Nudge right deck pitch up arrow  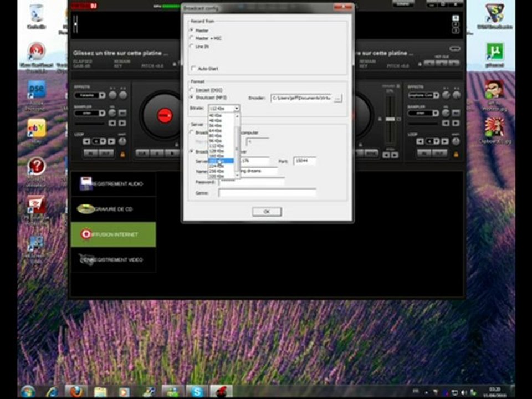pyautogui.click(x=395, y=155)
